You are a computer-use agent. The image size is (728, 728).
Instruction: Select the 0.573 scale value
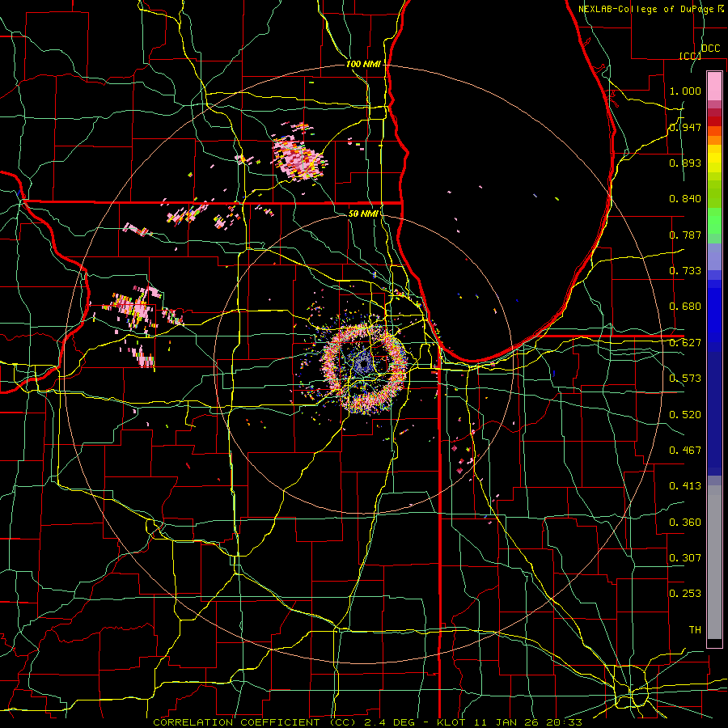[685, 379]
